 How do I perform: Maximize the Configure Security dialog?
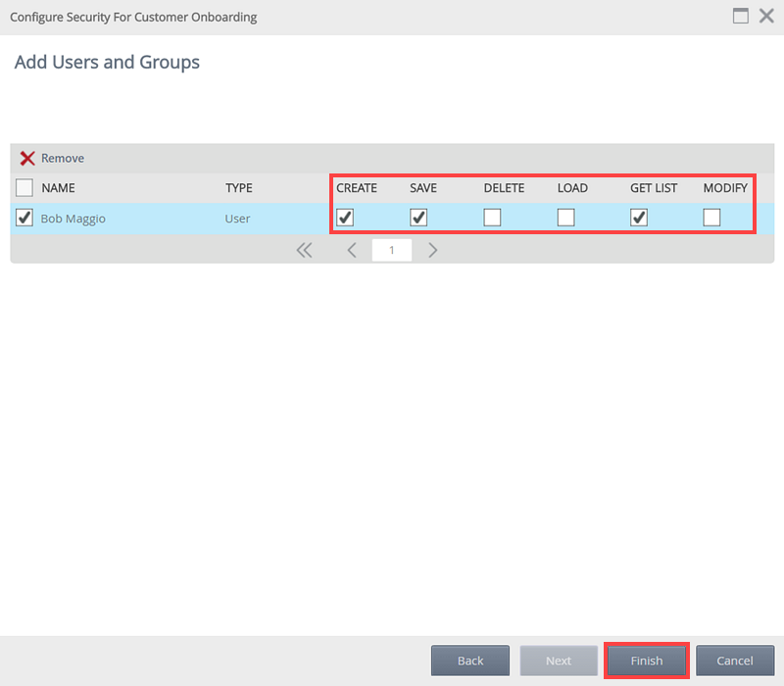coord(741,17)
